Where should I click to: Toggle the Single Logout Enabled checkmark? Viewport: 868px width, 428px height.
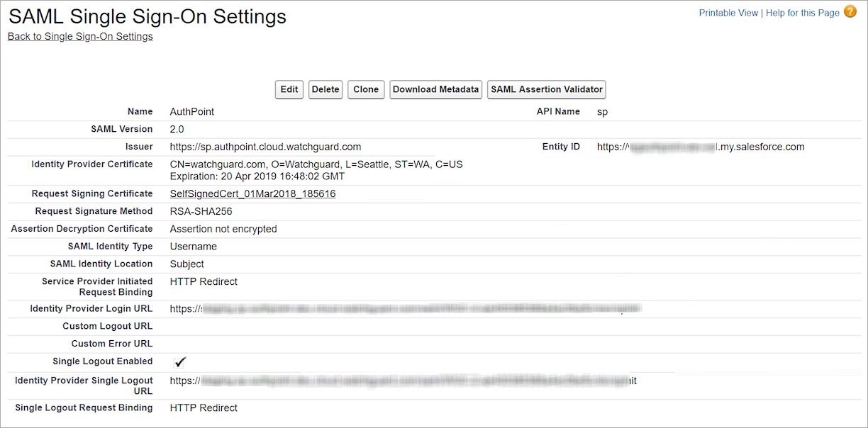pos(180,362)
